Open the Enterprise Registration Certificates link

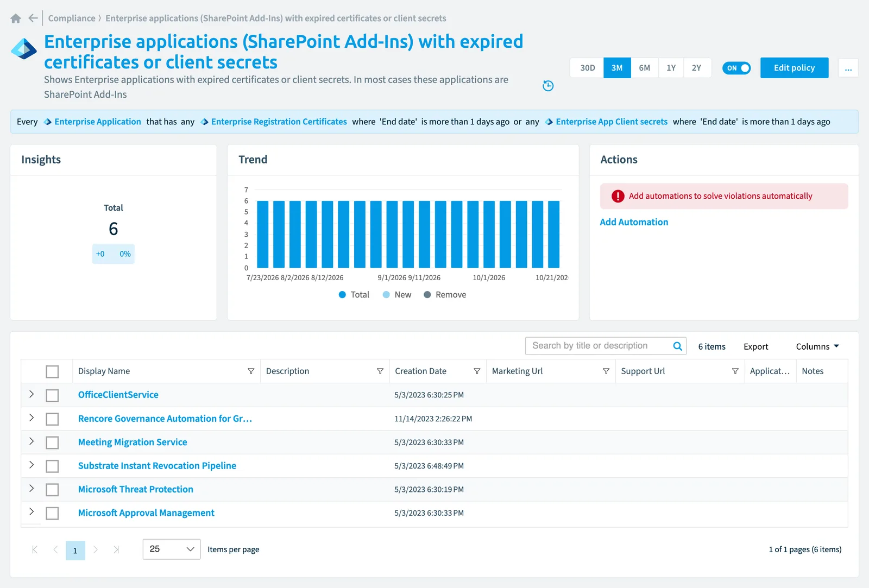pos(279,122)
